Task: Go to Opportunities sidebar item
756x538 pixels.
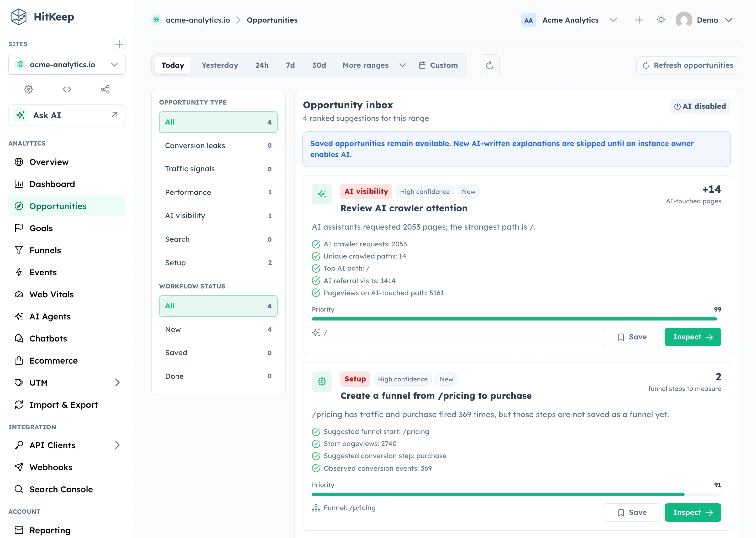Action: pos(67,206)
